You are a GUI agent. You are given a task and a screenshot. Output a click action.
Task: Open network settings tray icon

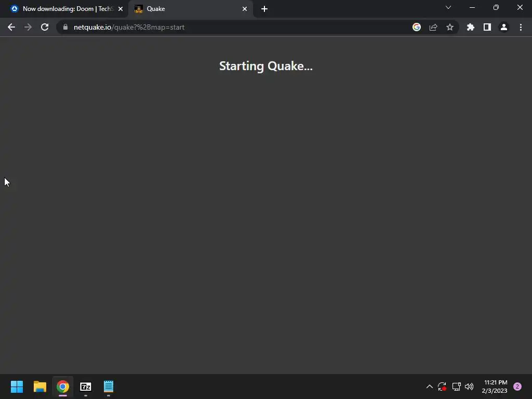(x=456, y=387)
